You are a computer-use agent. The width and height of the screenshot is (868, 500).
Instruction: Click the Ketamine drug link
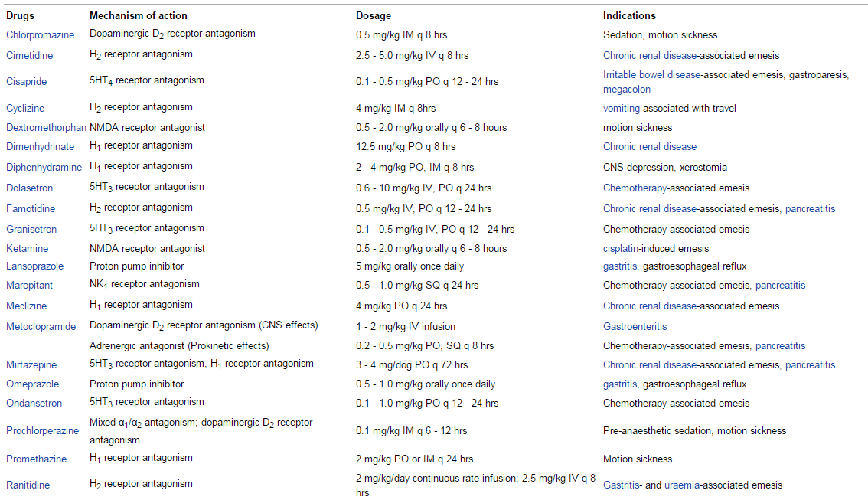point(27,249)
